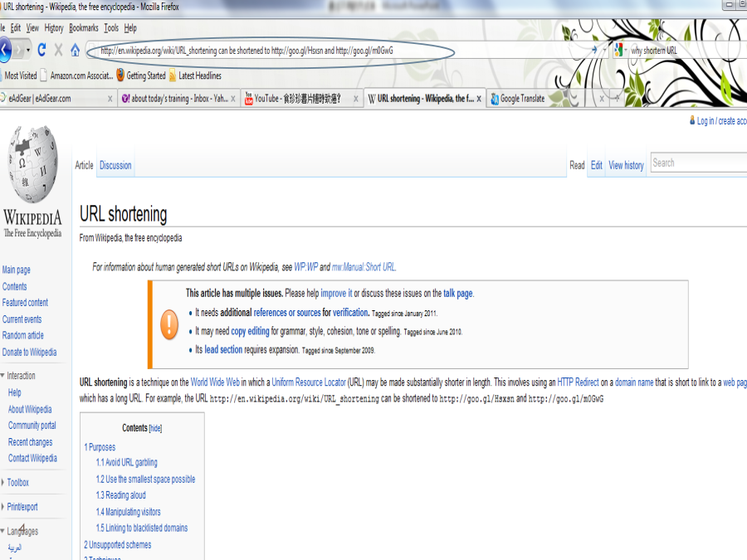
Task: Follow the HTTP Redirect link
Action: (x=578, y=382)
